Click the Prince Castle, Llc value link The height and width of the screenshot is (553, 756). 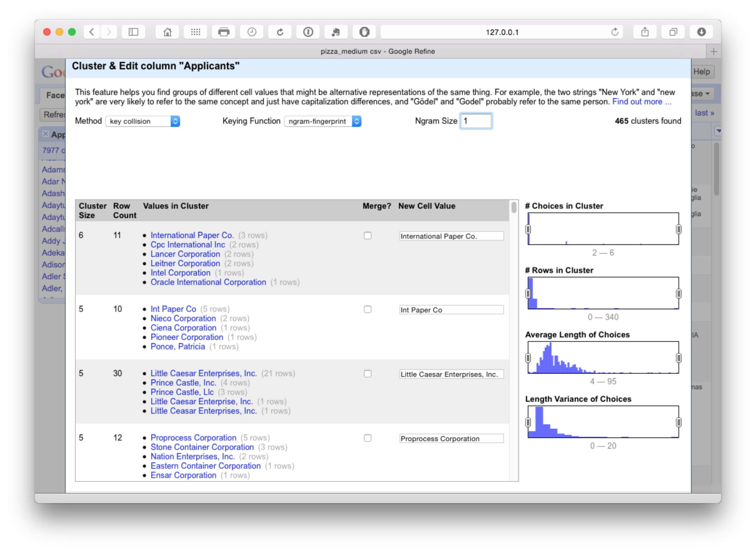coord(182,392)
